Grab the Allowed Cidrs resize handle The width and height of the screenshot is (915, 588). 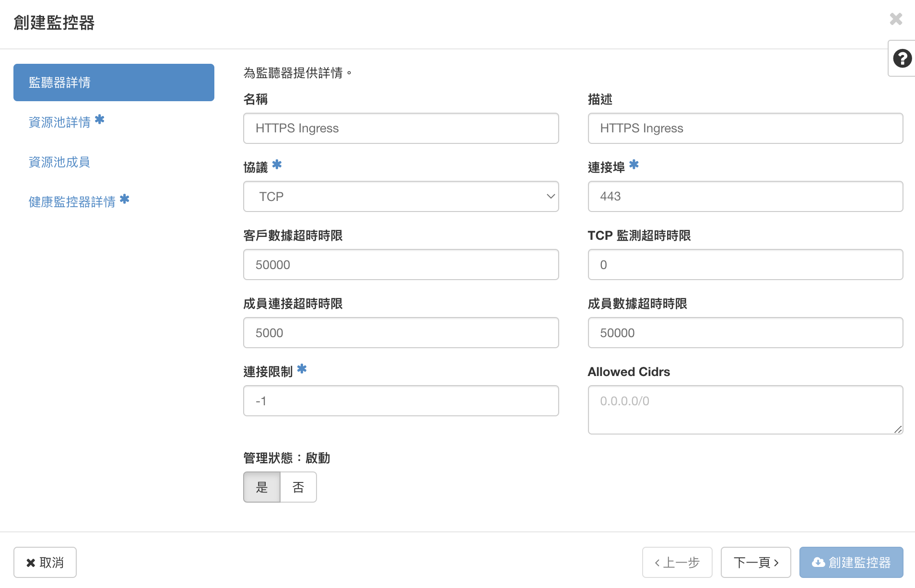pyautogui.click(x=898, y=430)
